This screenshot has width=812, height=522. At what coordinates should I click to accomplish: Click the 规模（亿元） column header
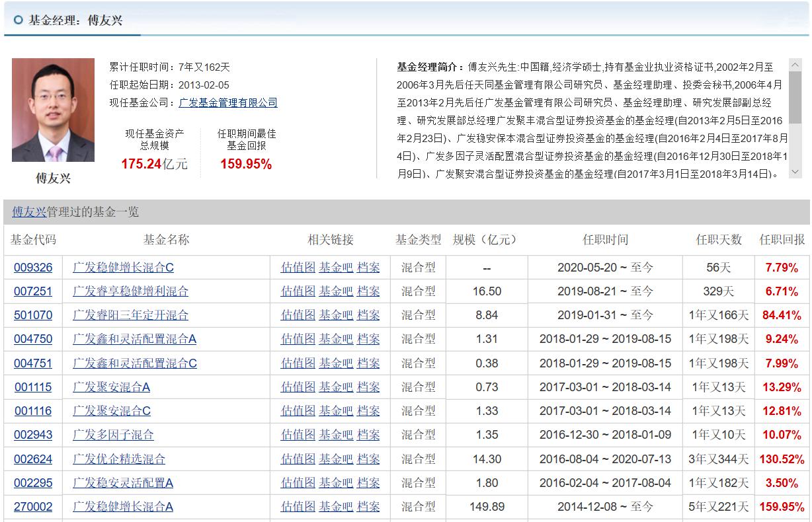point(485,240)
